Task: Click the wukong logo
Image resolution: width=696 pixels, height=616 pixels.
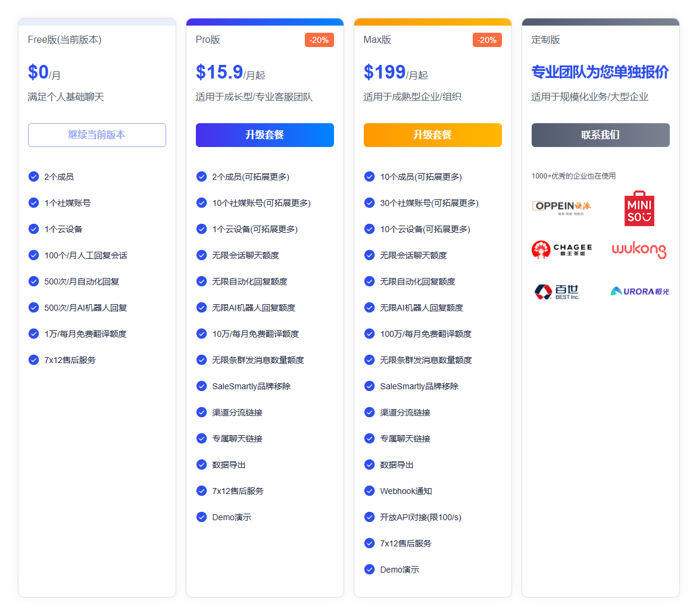Action: click(x=639, y=249)
